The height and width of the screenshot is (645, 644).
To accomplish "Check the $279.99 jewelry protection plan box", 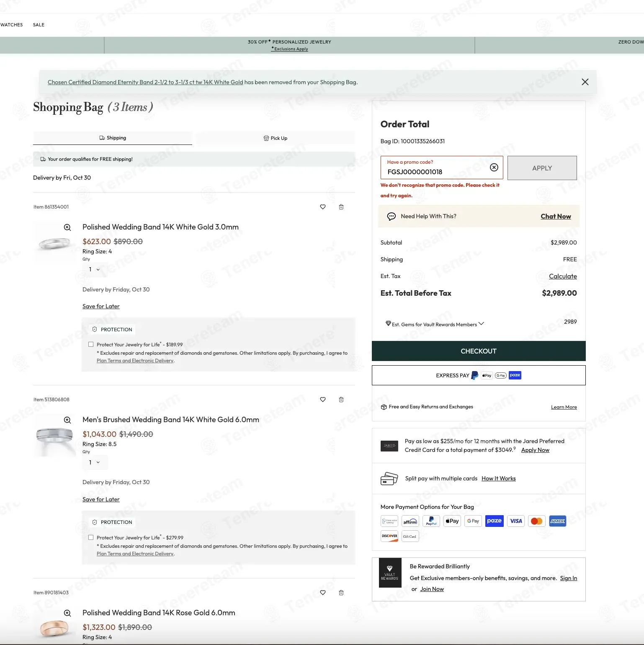I will (91, 537).
